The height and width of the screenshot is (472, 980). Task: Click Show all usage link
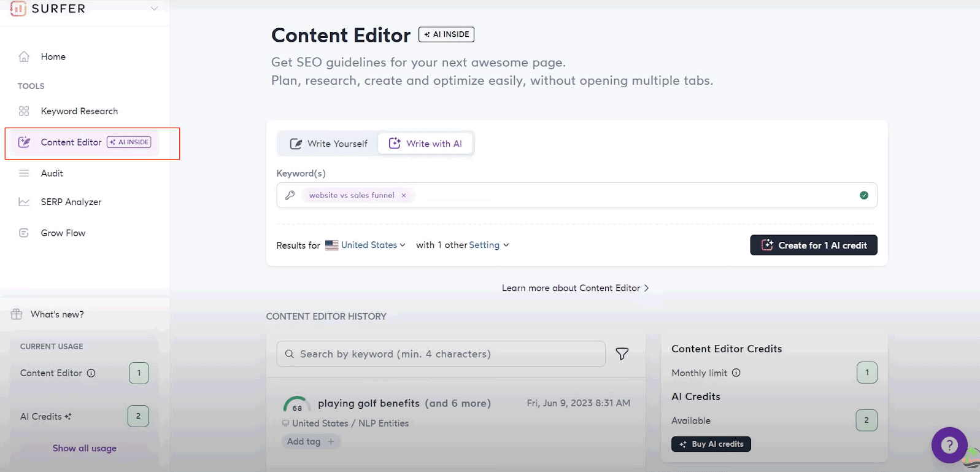pos(85,448)
